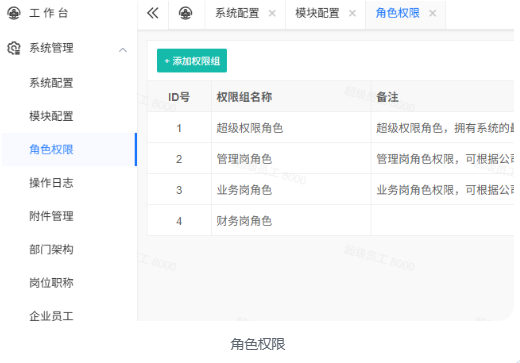The width and height of the screenshot is (520, 363).
Task: Close the 系统配置 tab
Action: click(272, 13)
